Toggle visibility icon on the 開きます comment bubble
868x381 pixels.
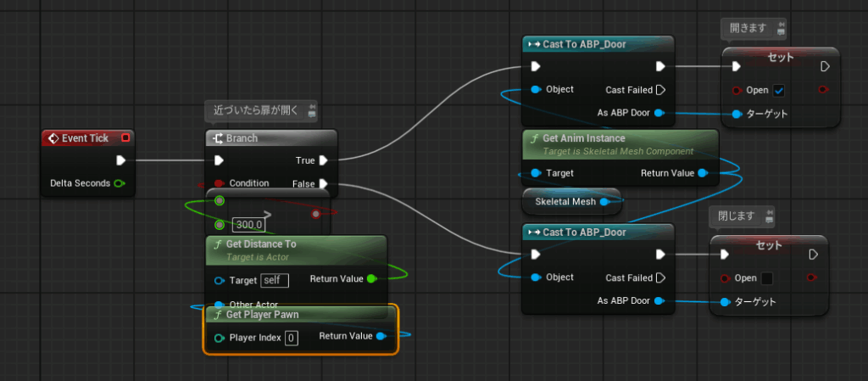click(x=781, y=32)
